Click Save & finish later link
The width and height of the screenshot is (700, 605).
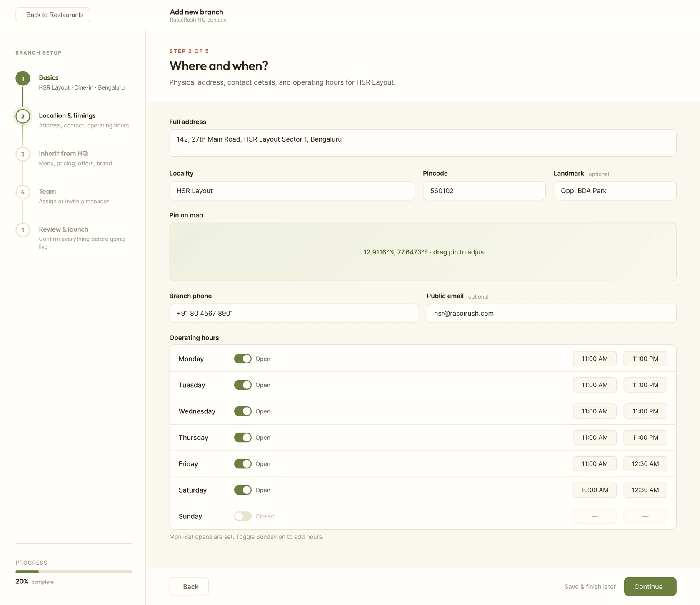pos(590,586)
